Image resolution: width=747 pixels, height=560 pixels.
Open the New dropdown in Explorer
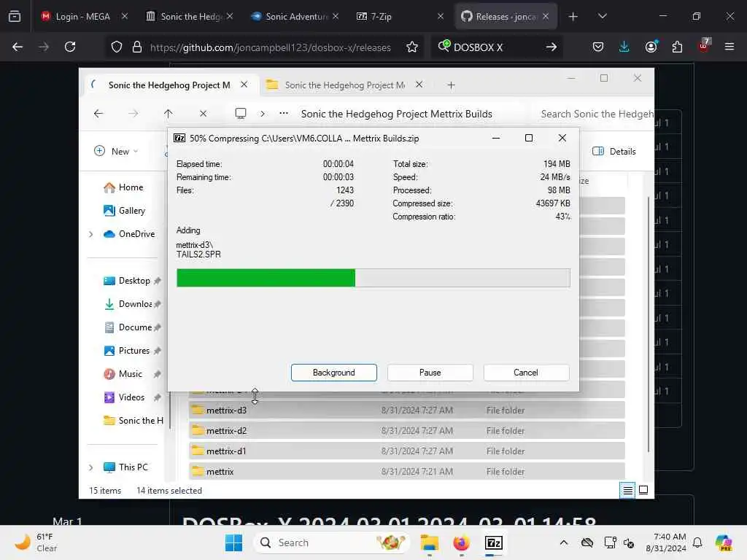(x=117, y=151)
